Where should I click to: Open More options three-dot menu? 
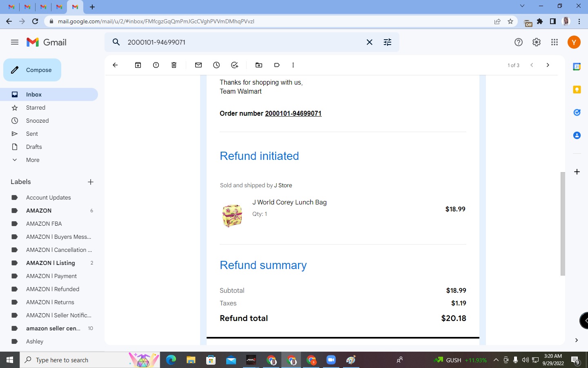coord(293,65)
